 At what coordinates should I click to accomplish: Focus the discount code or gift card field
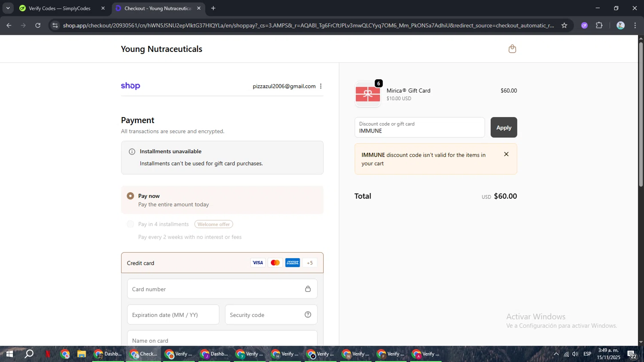[x=419, y=127]
